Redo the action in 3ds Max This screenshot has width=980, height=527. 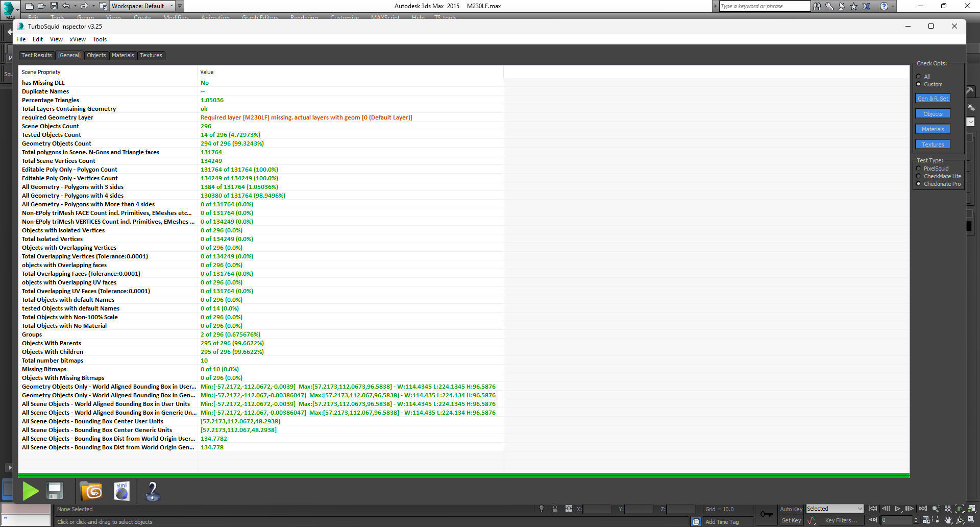(x=84, y=6)
